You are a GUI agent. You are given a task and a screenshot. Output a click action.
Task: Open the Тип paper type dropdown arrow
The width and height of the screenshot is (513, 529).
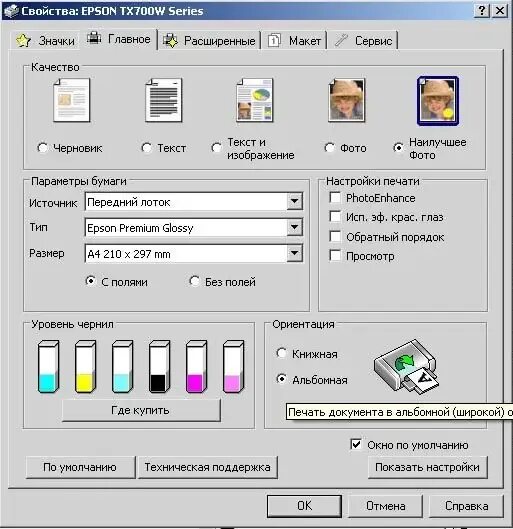294,227
